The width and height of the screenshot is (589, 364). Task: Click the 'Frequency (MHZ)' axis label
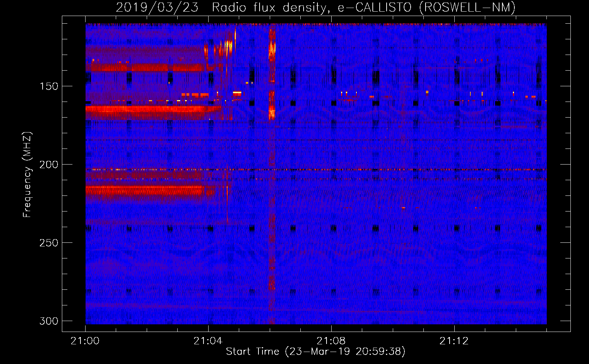point(27,174)
